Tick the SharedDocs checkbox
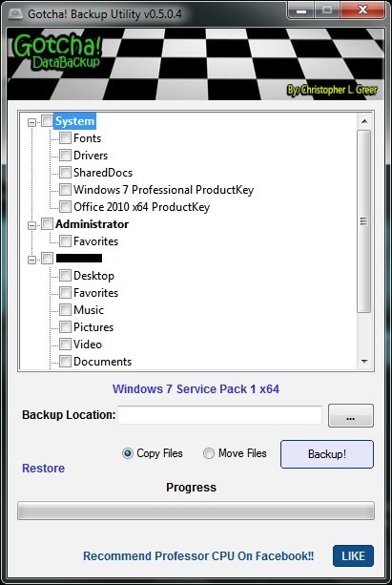This screenshot has width=392, height=585. coord(65,173)
